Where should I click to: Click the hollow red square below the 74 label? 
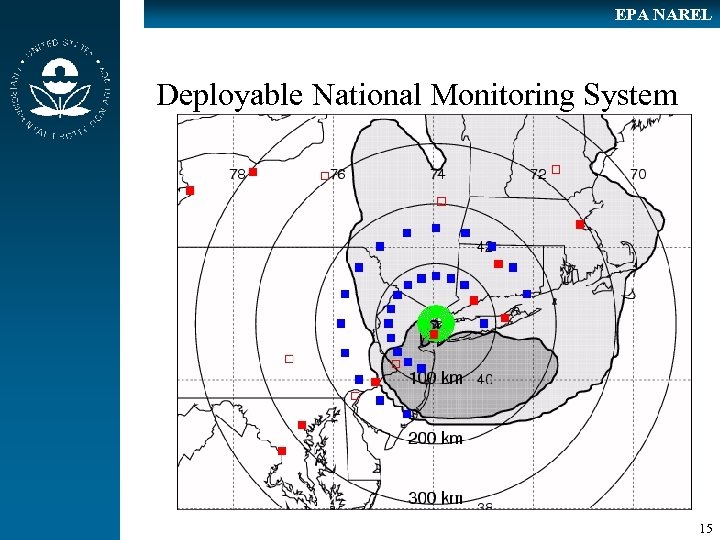click(441, 201)
